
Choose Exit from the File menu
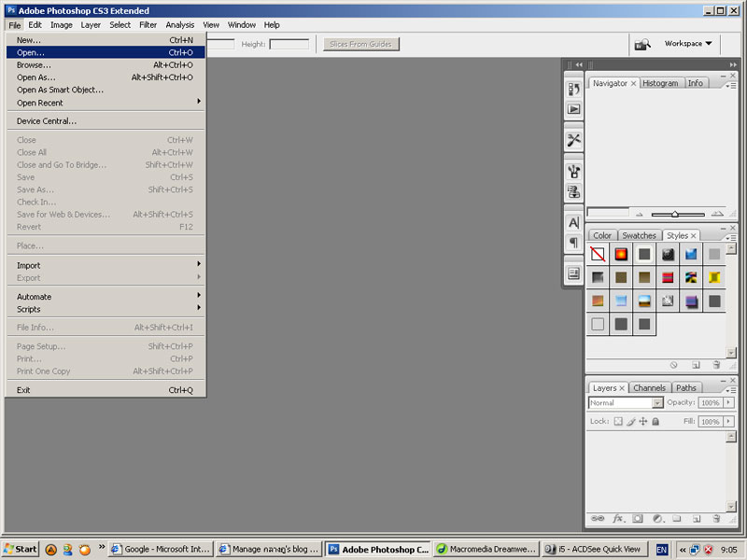pyautogui.click(x=106, y=390)
